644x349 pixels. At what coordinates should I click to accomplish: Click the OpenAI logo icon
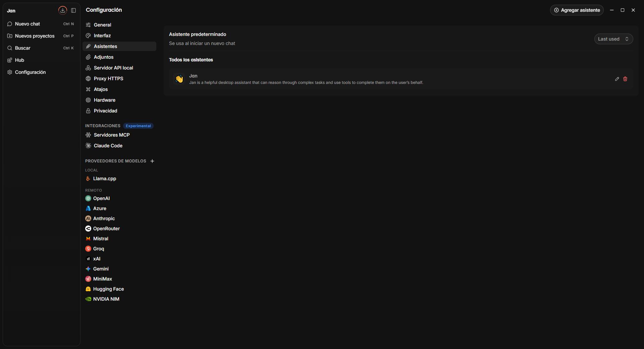tap(88, 198)
